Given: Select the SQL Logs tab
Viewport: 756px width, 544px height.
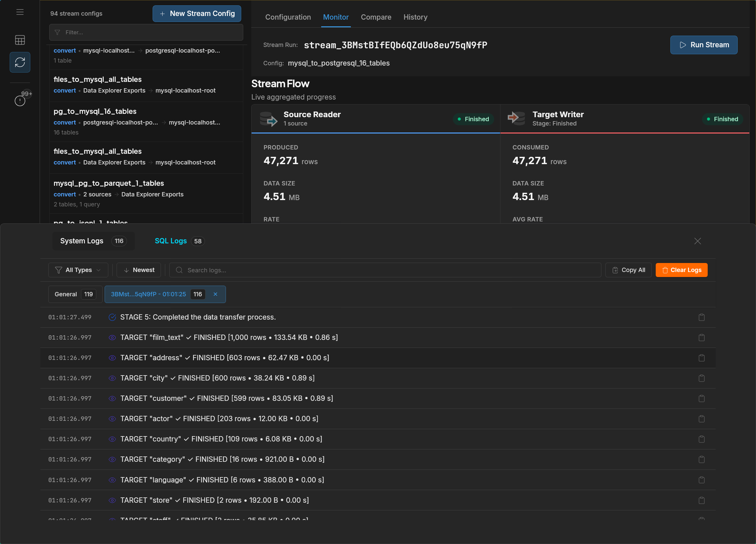Looking at the screenshot, I should pos(179,241).
